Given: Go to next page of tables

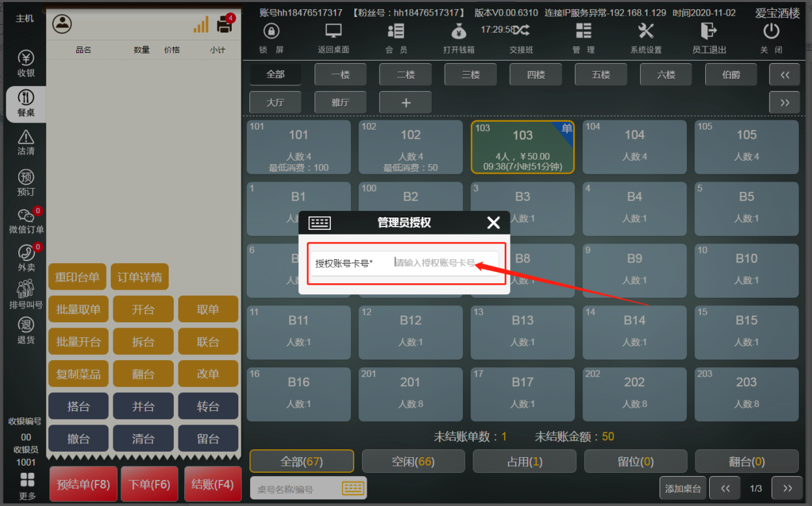Looking at the screenshot, I should tap(787, 488).
